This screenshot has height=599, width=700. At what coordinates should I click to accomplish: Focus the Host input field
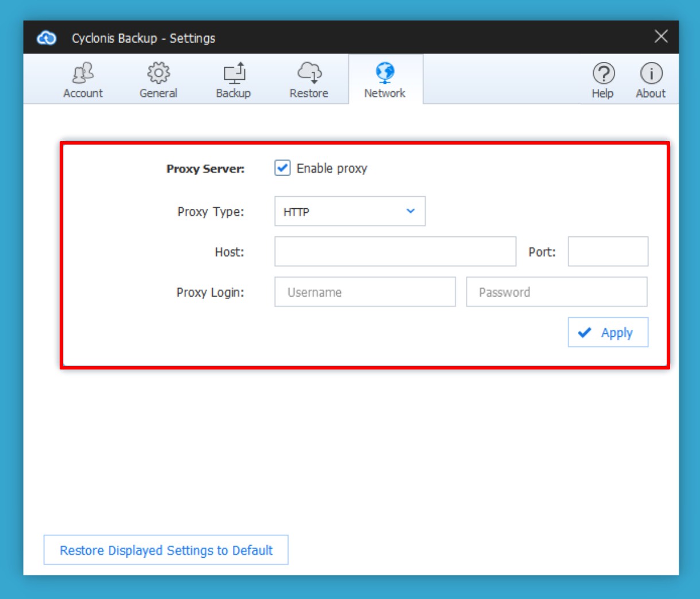click(395, 252)
